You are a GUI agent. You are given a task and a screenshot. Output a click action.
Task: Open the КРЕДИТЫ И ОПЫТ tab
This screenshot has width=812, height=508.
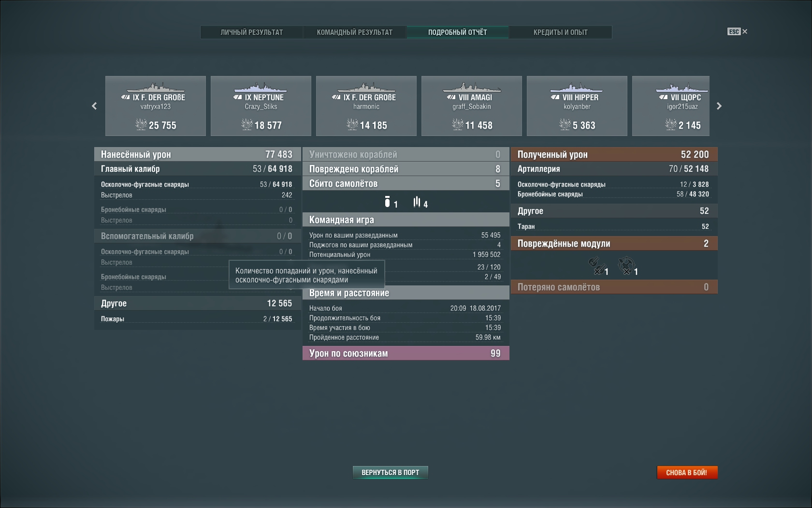[560, 32]
